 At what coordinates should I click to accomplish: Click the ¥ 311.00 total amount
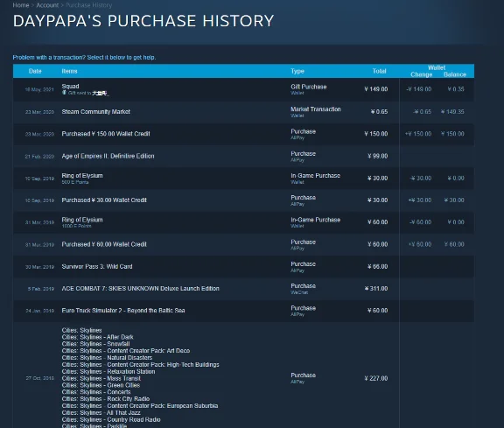tap(376, 289)
